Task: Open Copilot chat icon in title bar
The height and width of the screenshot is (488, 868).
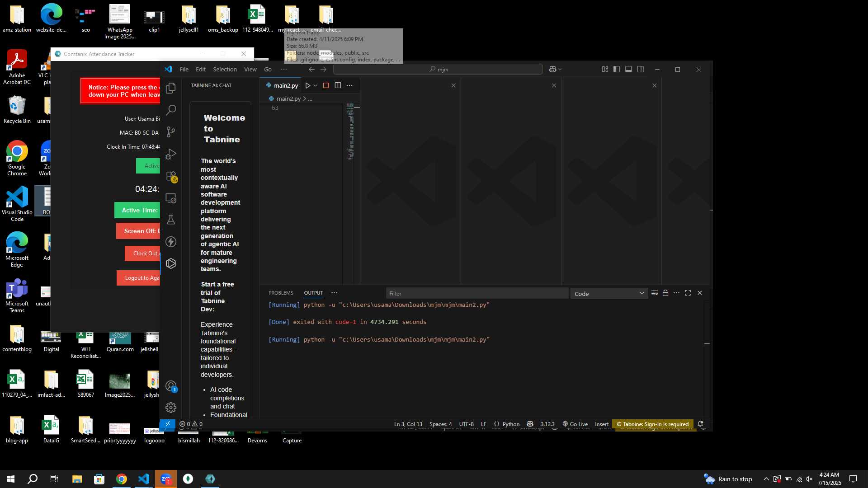Action: point(552,69)
